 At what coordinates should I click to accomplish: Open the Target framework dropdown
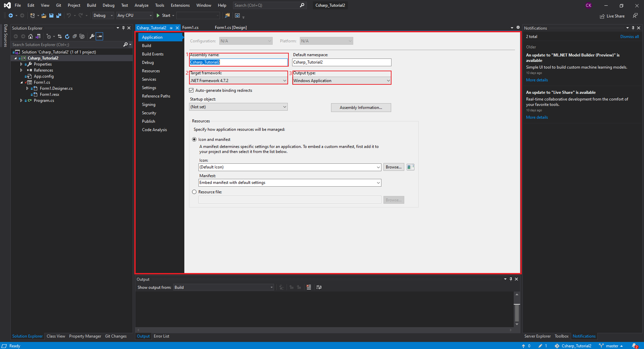(x=238, y=81)
